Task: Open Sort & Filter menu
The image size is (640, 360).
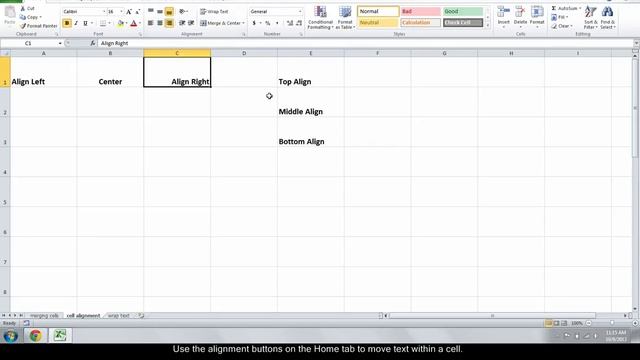Action: coord(590,18)
